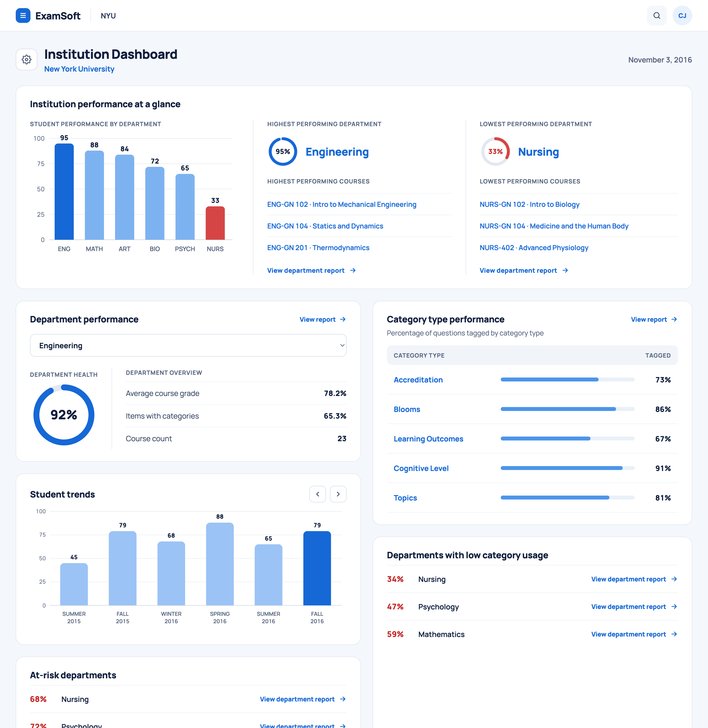Click the Course count value 23
Image resolution: width=708 pixels, height=728 pixels.
coord(342,439)
